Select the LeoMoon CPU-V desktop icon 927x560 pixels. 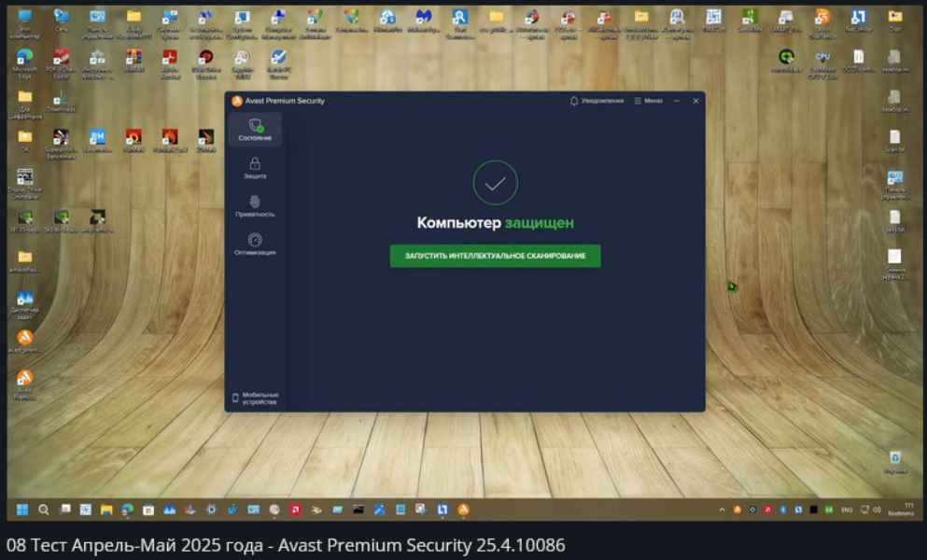point(822,64)
